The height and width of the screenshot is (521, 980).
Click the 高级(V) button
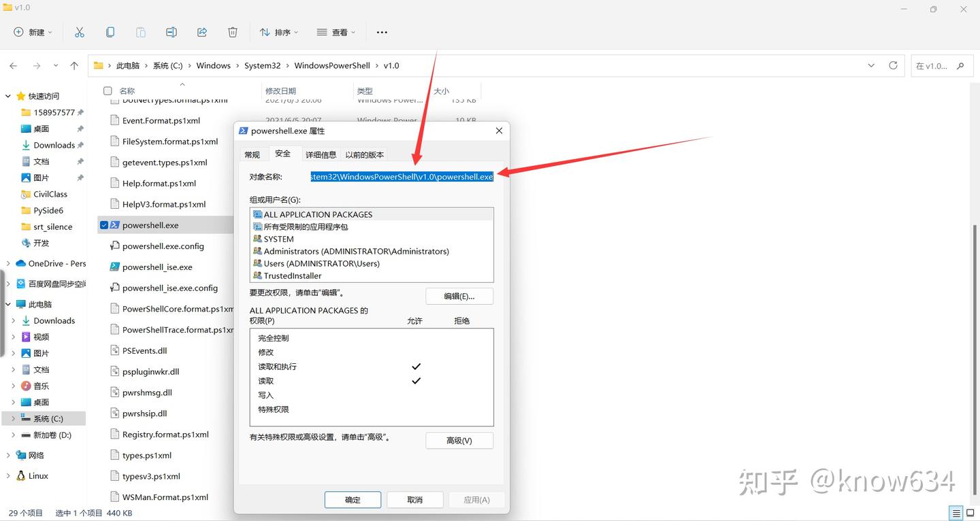click(x=459, y=441)
